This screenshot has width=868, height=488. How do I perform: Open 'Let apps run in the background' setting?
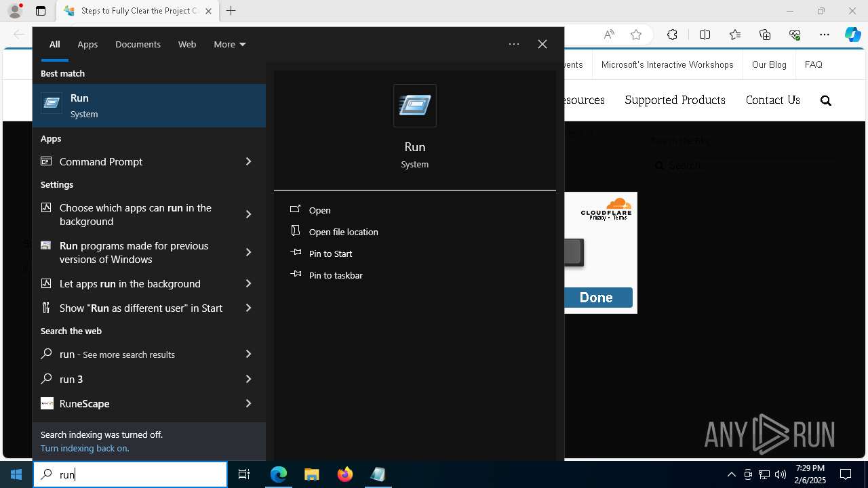pyautogui.click(x=130, y=283)
